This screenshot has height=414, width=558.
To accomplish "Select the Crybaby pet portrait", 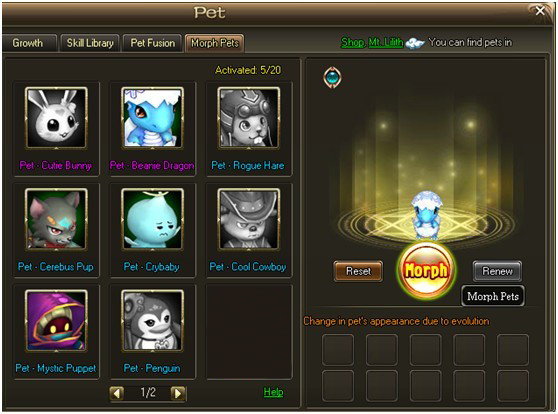I will point(152,219).
